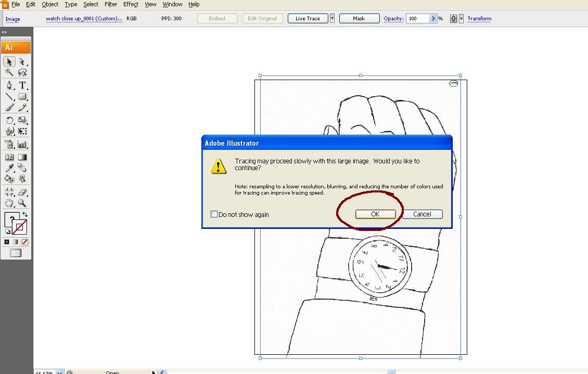Choose the Magic Wand tool
Image resolution: width=588 pixels, height=374 pixels.
point(9,72)
